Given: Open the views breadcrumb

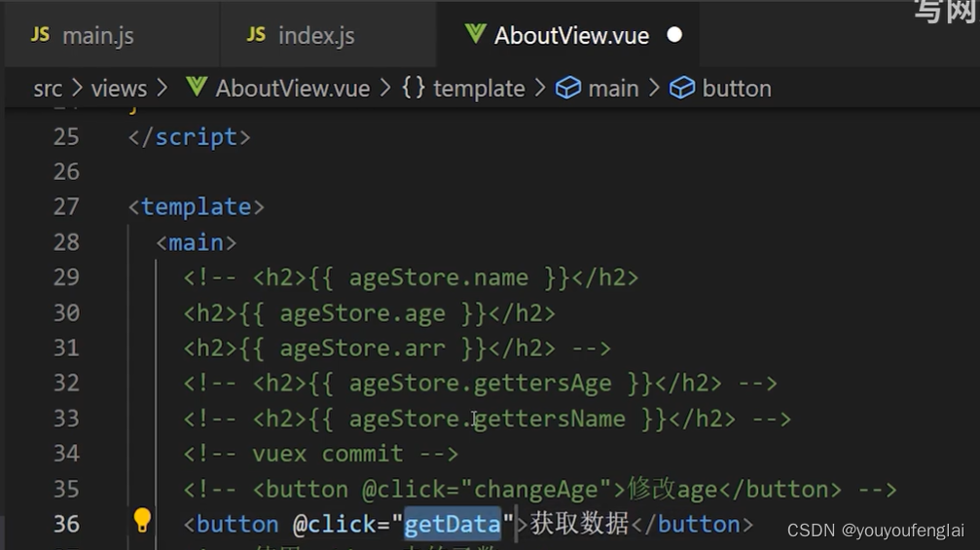Looking at the screenshot, I should tap(119, 89).
